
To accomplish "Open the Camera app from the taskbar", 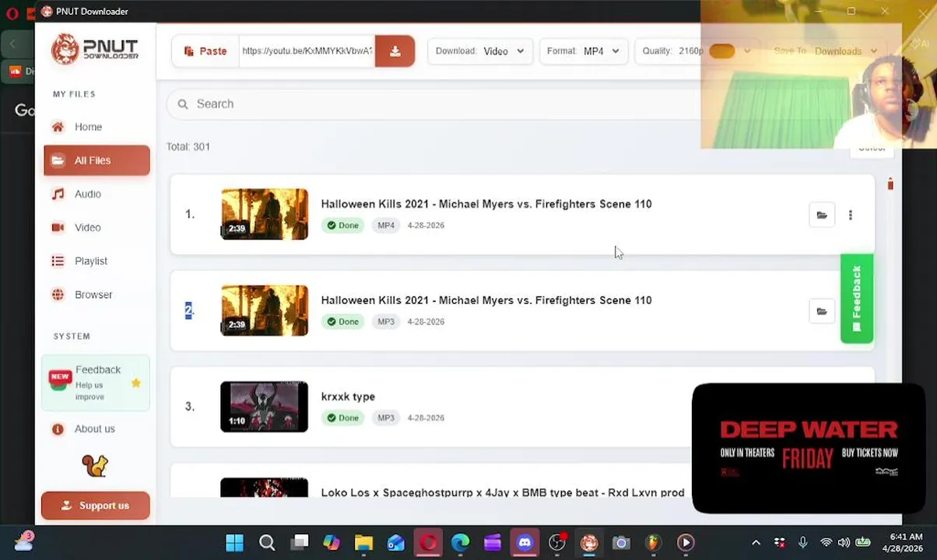I will (x=621, y=542).
